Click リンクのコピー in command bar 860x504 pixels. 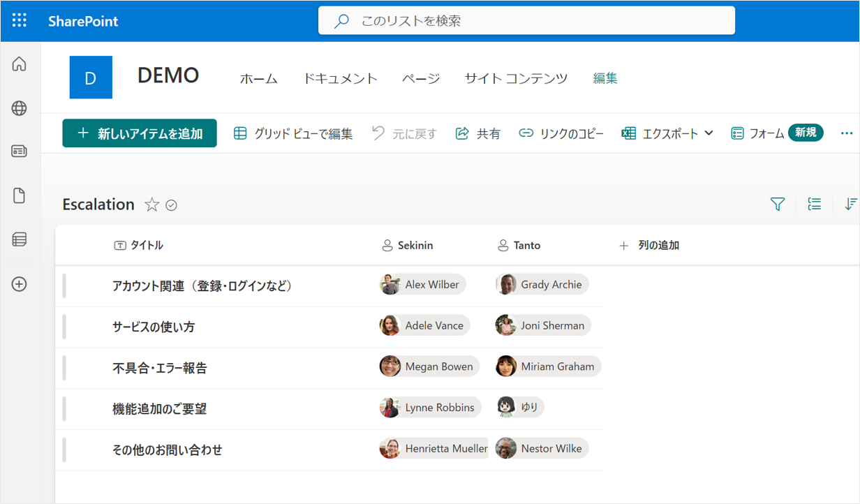(561, 133)
